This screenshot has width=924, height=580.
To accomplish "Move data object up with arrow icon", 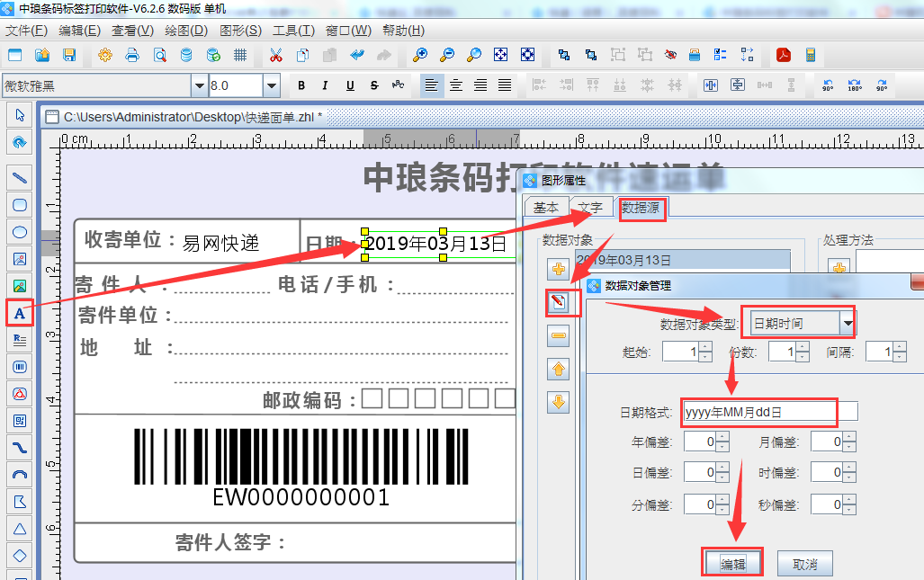I will (559, 369).
